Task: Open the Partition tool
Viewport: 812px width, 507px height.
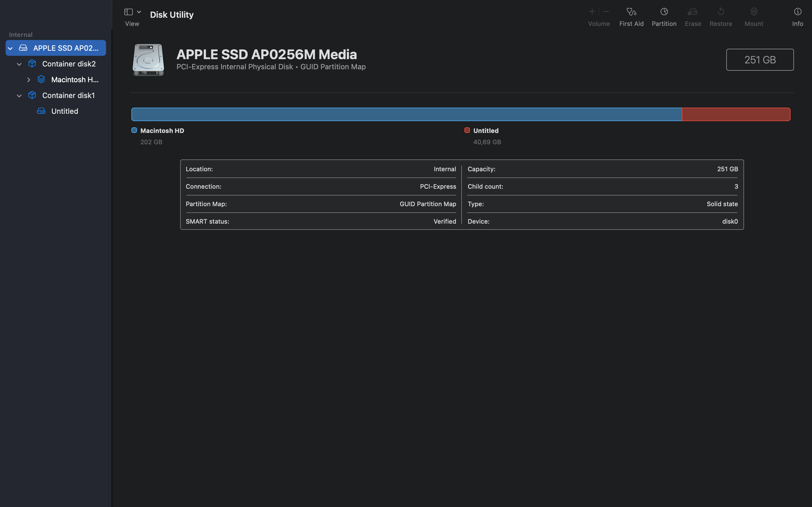Action: pyautogui.click(x=664, y=16)
